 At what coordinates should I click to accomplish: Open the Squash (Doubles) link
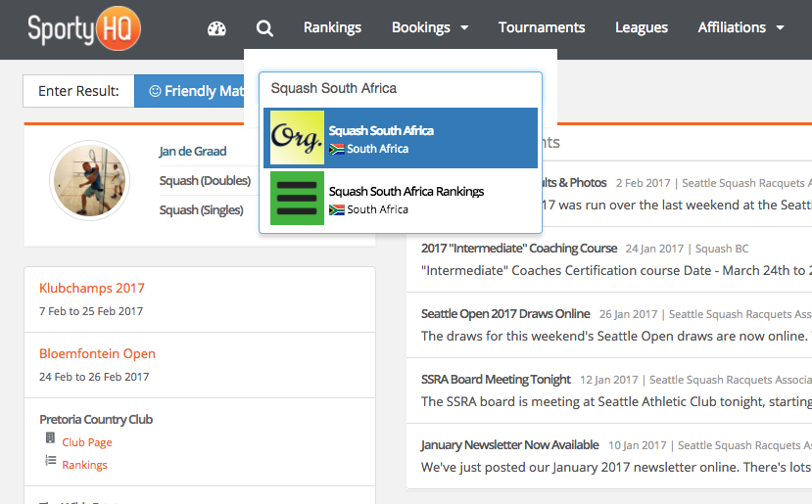205,181
